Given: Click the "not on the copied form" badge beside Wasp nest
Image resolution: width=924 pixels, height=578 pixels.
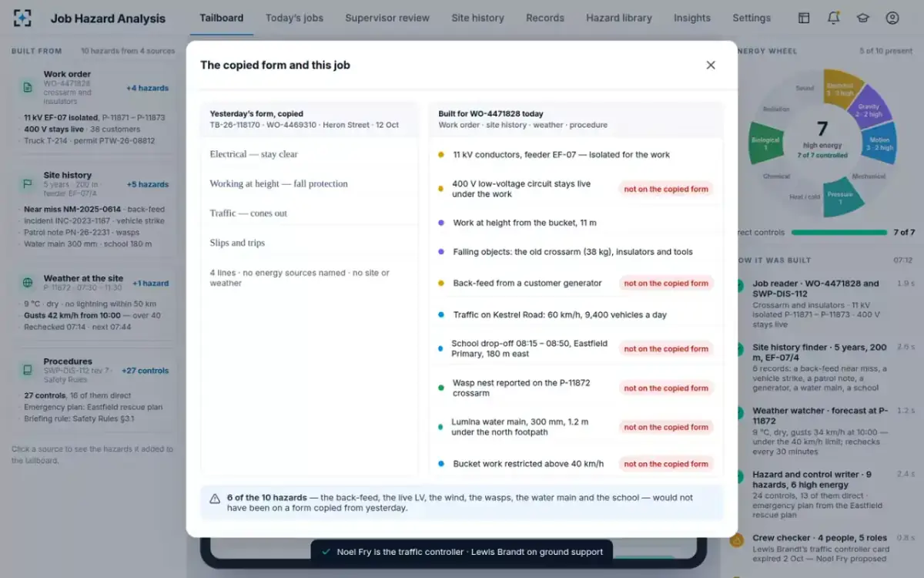Looking at the screenshot, I should pyautogui.click(x=666, y=388).
